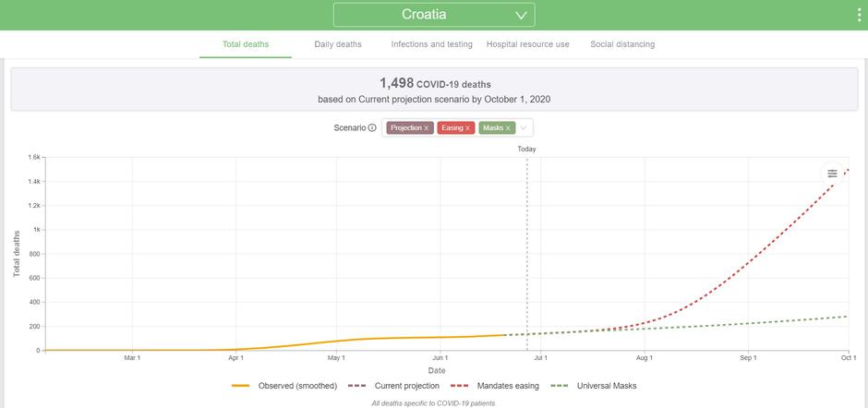Select the Social distancing tab

[622, 44]
